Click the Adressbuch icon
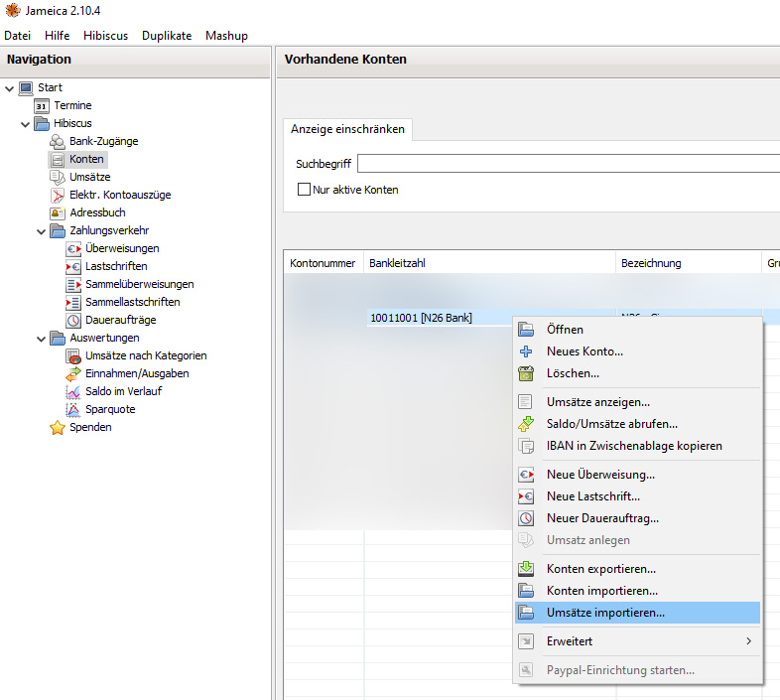The height and width of the screenshot is (700, 780). click(58, 213)
